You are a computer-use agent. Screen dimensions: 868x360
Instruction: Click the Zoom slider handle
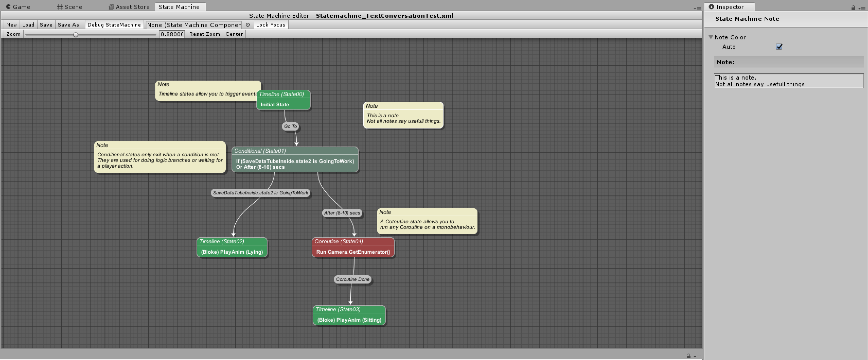click(75, 35)
